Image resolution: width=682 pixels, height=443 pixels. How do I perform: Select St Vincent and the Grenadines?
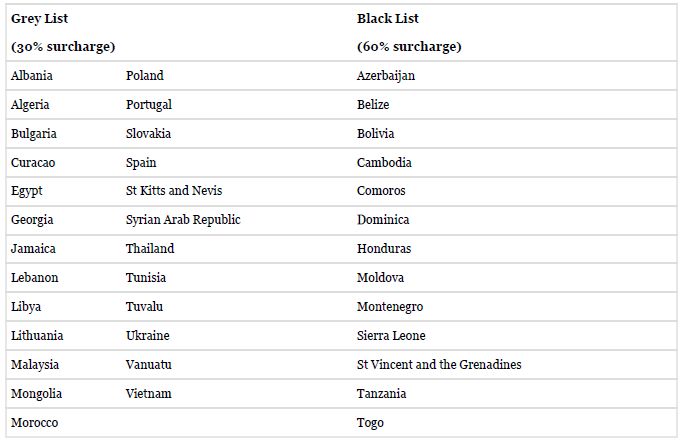point(439,364)
